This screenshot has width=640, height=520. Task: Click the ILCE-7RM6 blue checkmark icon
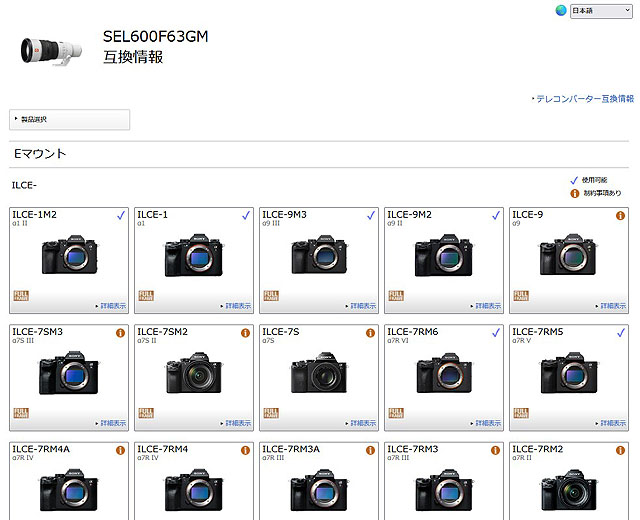pos(496,333)
